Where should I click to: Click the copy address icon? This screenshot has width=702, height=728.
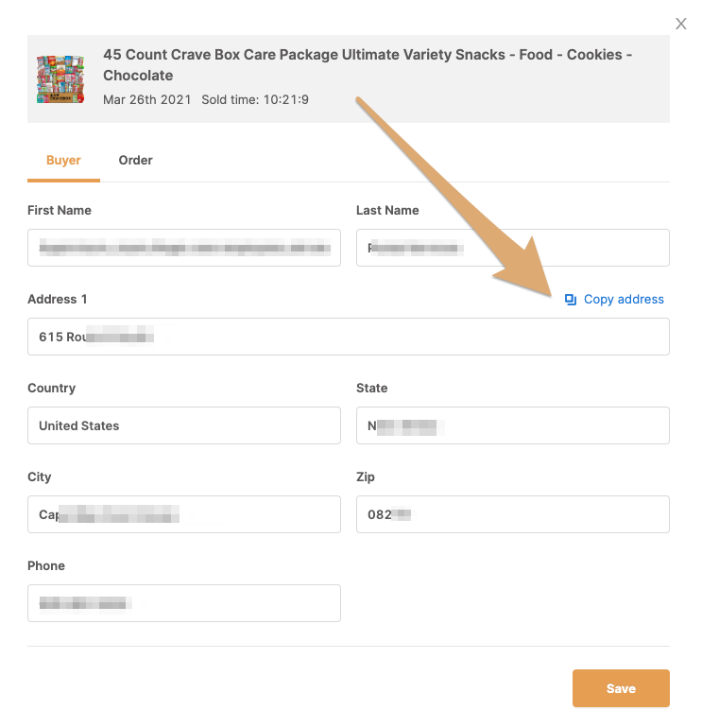pyautogui.click(x=571, y=300)
